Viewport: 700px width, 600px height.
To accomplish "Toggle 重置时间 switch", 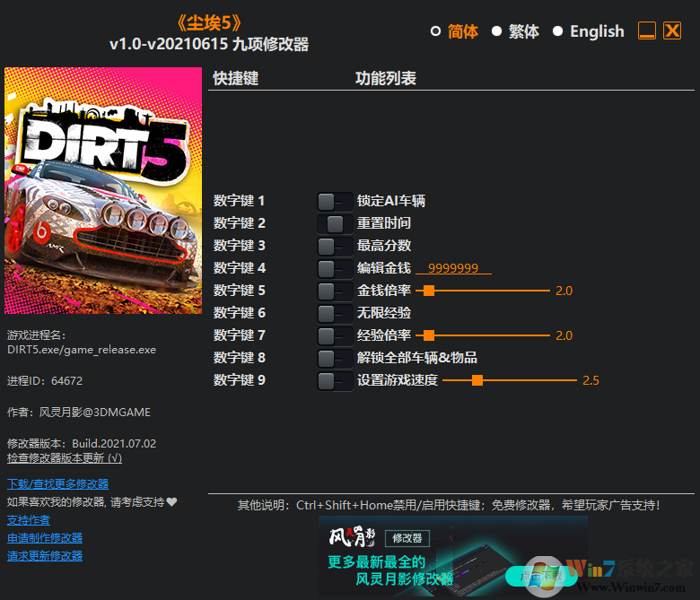I will pyautogui.click(x=334, y=223).
